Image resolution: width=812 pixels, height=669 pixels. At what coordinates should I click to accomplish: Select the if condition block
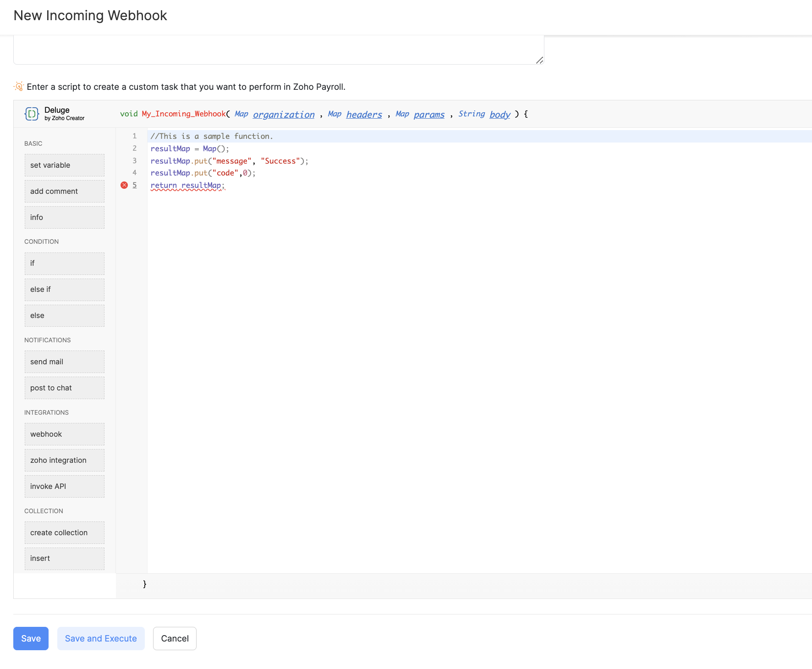[65, 263]
